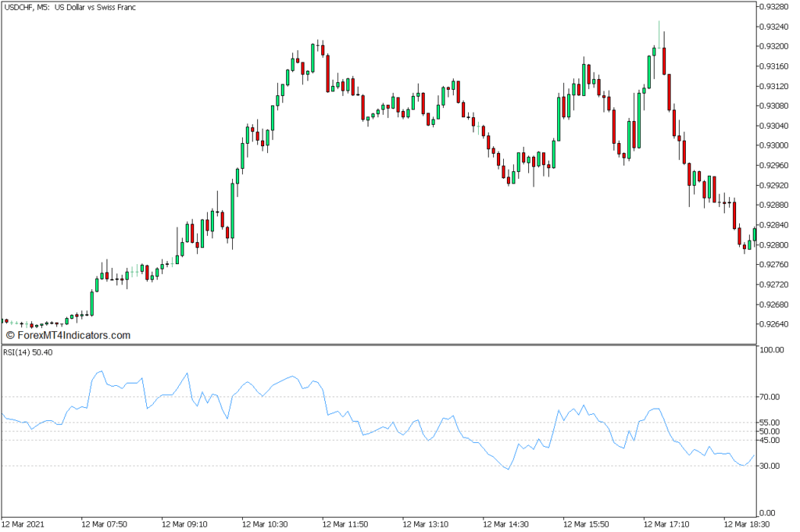Click the RSI 100.00 scale label
Screen dimensions: 800x532
(x=773, y=351)
